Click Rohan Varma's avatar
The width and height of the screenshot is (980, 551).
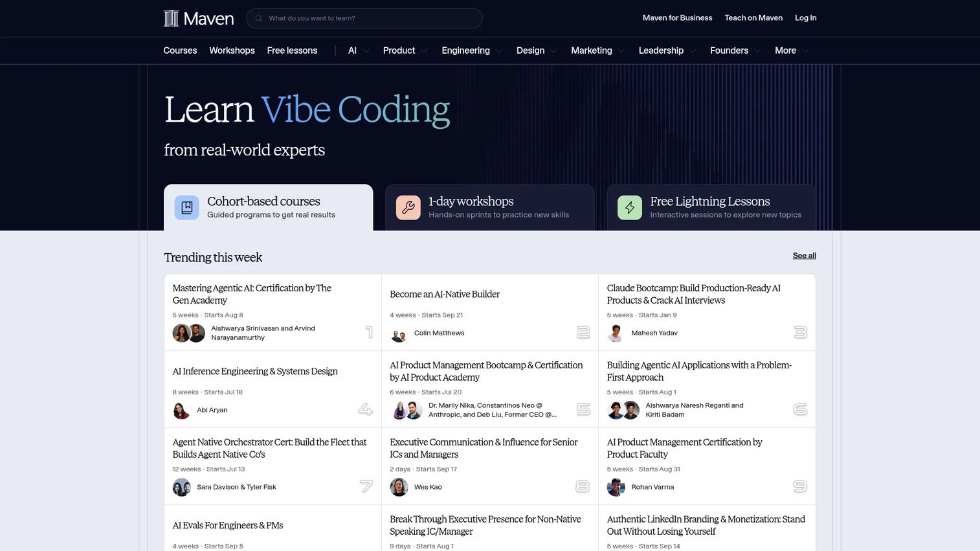coord(616,488)
